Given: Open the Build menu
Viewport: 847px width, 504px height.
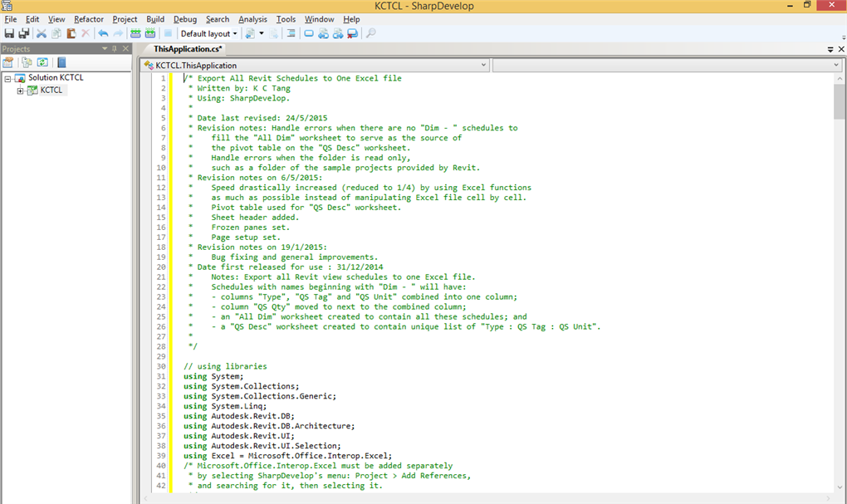Looking at the screenshot, I should (x=155, y=19).
